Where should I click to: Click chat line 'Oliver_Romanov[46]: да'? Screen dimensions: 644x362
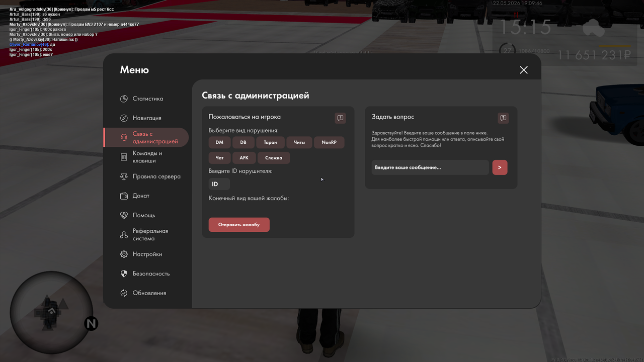(32, 44)
